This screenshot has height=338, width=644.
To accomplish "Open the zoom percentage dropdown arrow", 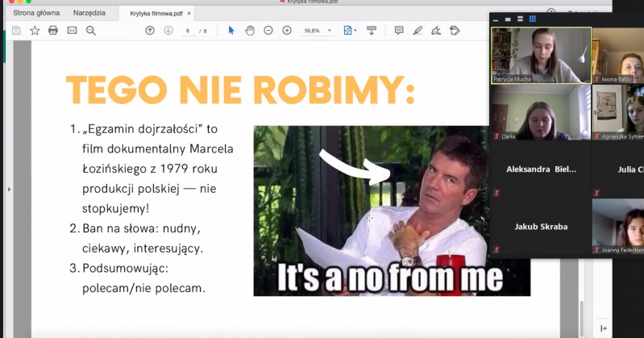I will click(x=330, y=31).
